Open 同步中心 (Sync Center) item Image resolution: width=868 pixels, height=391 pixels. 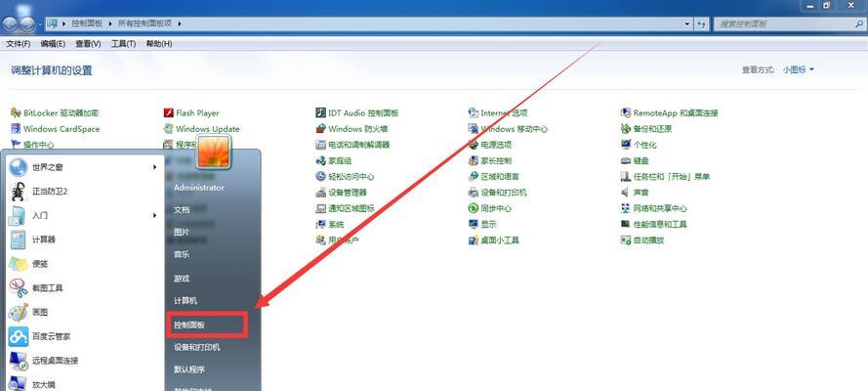(490, 209)
